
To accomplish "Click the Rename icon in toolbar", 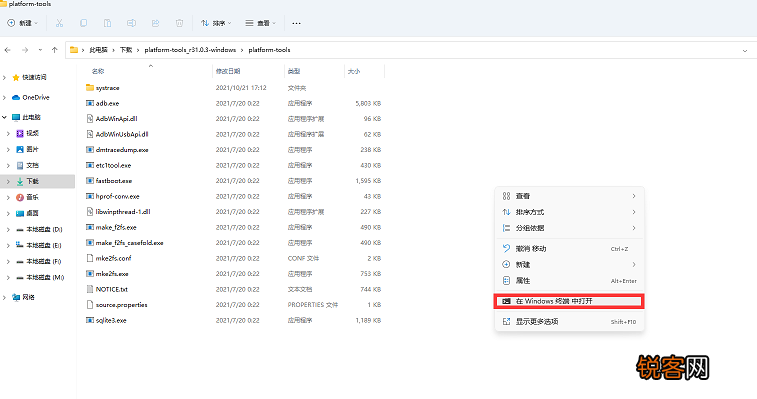I will coord(131,23).
